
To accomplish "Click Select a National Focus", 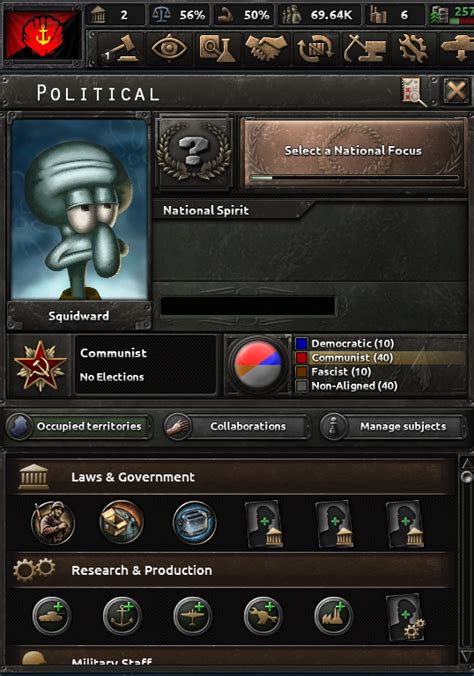I will (353, 152).
